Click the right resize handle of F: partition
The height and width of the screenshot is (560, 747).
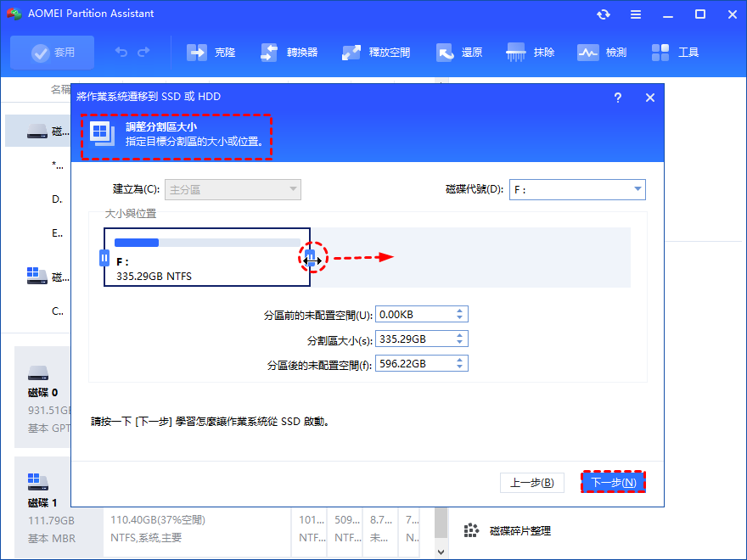pos(310,258)
